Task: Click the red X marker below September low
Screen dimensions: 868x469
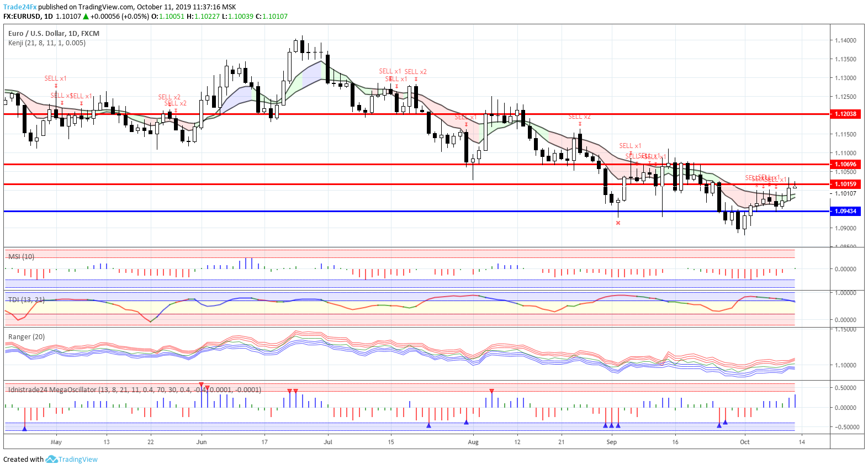Action: click(x=618, y=223)
